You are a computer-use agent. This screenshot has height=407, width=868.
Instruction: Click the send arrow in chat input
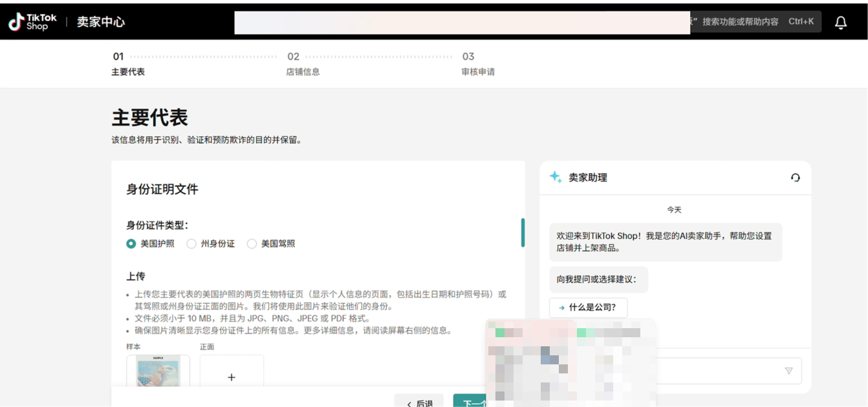pos(788,371)
